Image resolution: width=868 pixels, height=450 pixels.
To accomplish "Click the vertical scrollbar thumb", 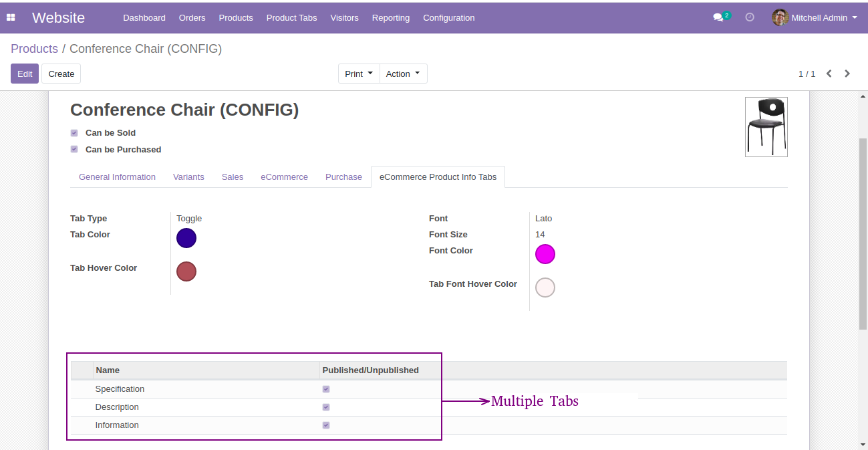I will [863, 234].
